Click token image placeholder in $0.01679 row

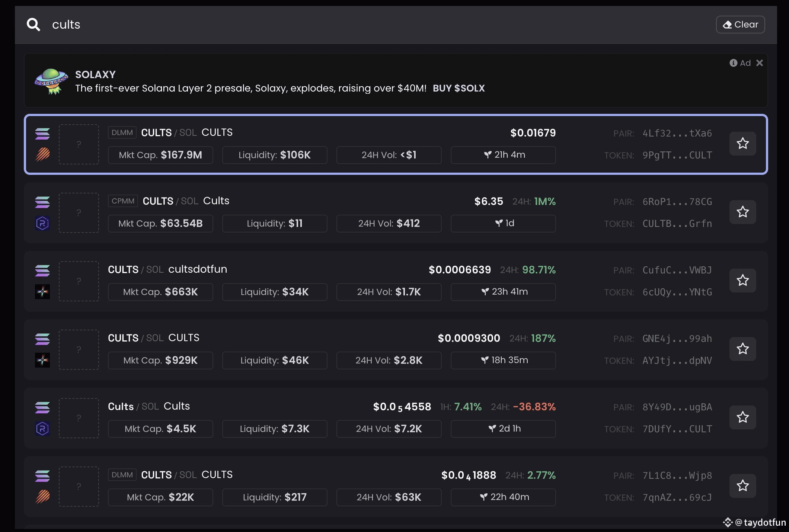point(79,144)
